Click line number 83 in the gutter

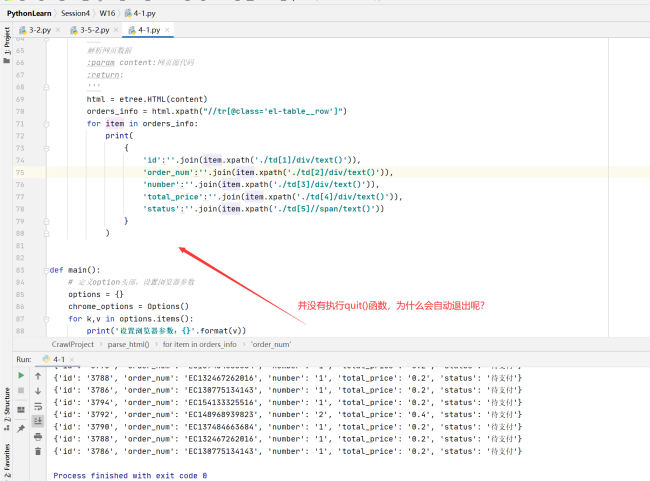click(20, 270)
